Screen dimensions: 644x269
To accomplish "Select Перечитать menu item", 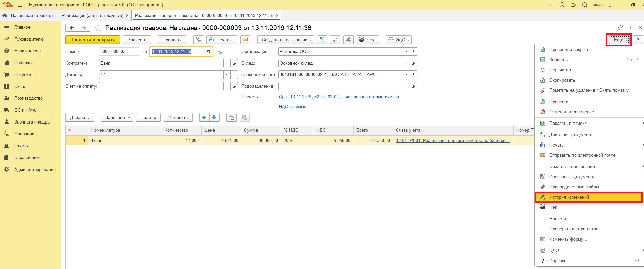I will click(x=589, y=70).
